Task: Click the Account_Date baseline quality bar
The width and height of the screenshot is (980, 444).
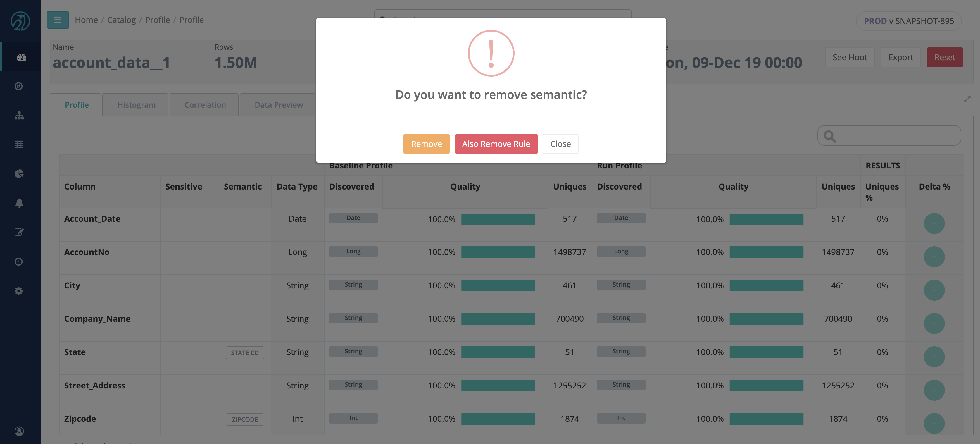Action: [x=498, y=219]
